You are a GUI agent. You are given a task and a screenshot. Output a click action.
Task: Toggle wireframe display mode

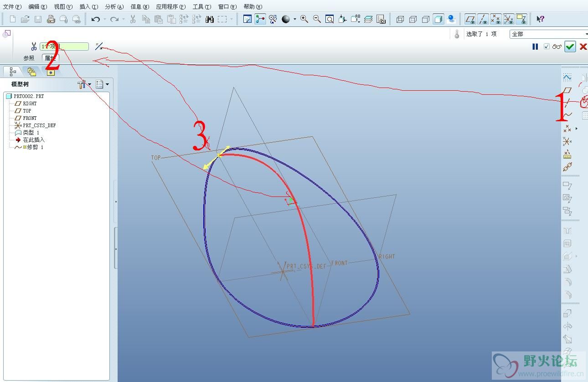pos(400,19)
